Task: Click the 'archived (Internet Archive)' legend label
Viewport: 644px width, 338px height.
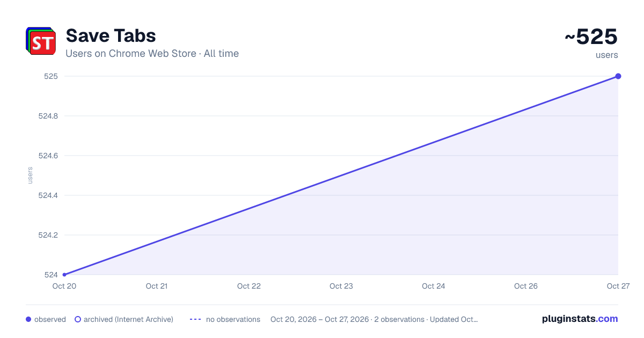Action: coord(128,319)
